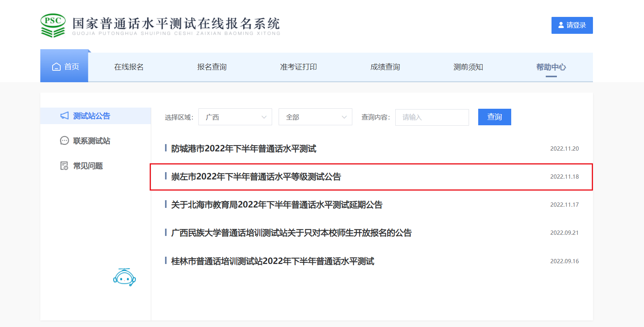The image size is (644, 327).
Task: Click the megaphone icon beside 测试站公告
Action: click(64, 116)
